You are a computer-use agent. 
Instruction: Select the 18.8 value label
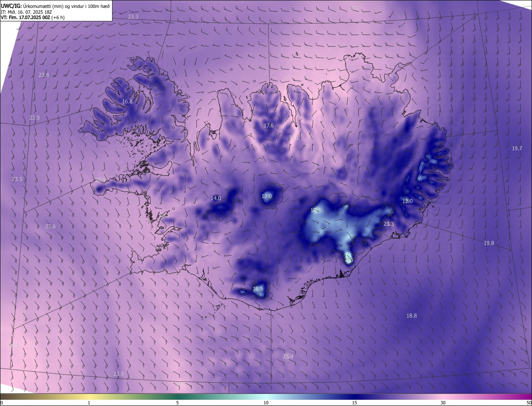tap(411, 316)
